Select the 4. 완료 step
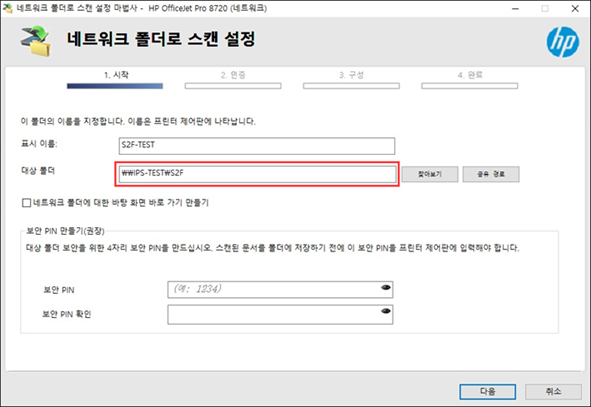This screenshot has width=591, height=407. pos(470,75)
